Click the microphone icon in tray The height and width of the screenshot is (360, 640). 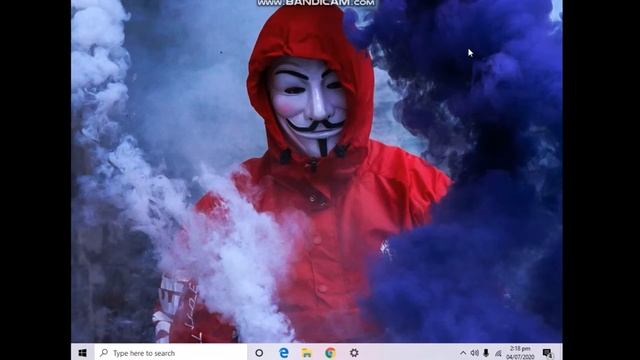(486, 353)
